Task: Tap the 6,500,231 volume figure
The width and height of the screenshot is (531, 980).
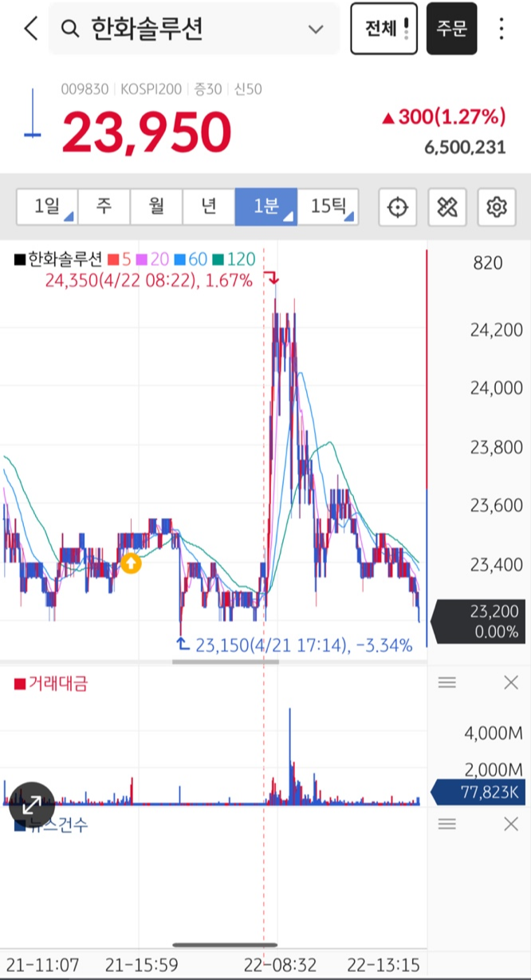Action: point(466,148)
